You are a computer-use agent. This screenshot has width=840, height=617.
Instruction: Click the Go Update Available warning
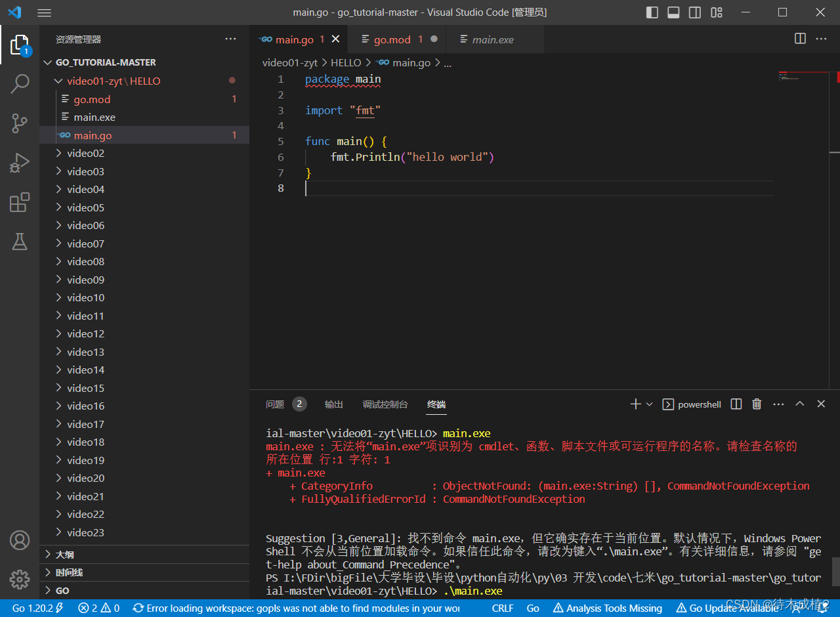tap(726, 608)
